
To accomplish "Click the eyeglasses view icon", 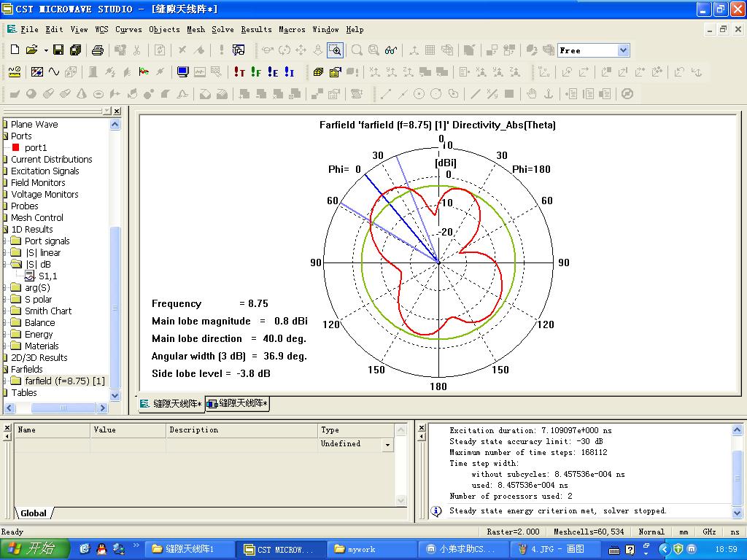I will pos(391,50).
